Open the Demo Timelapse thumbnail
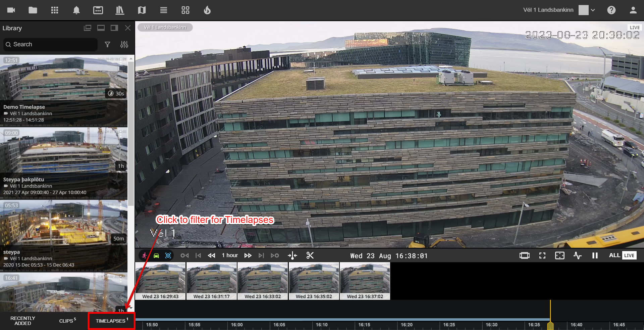 pyautogui.click(x=64, y=77)
